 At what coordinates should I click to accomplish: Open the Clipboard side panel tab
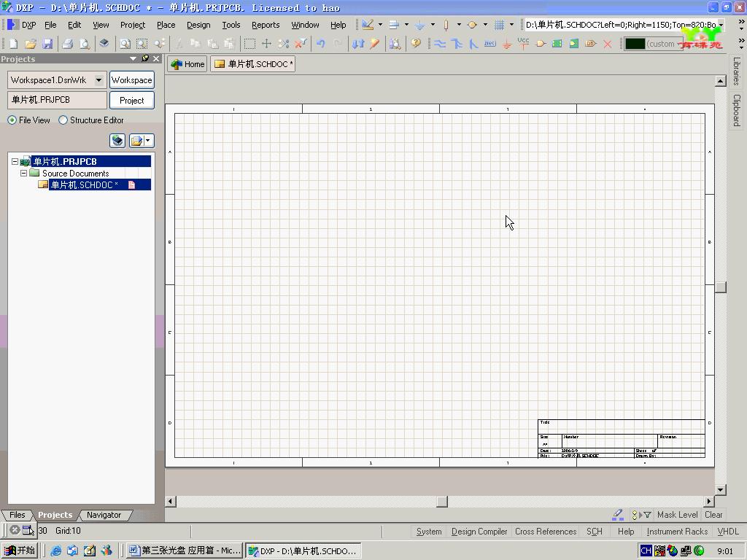(x=737, y=110)
